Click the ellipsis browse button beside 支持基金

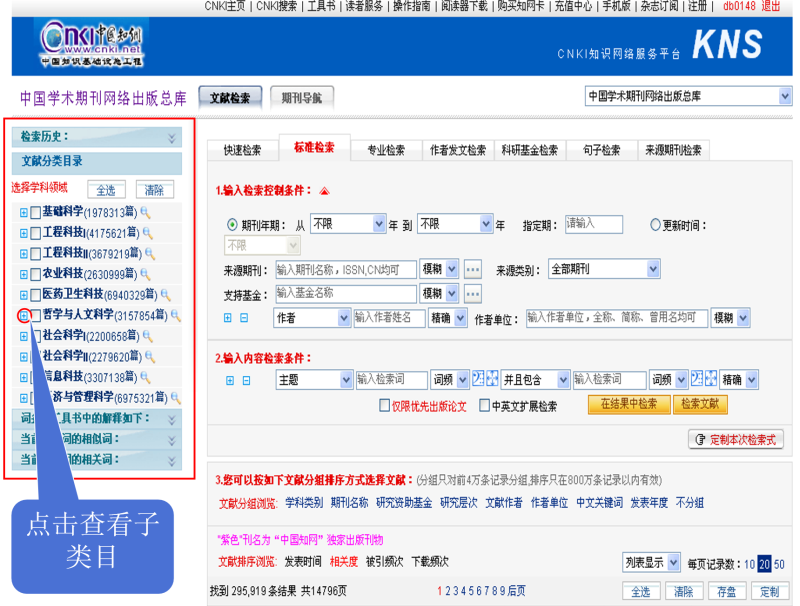(x=473, y=293)
